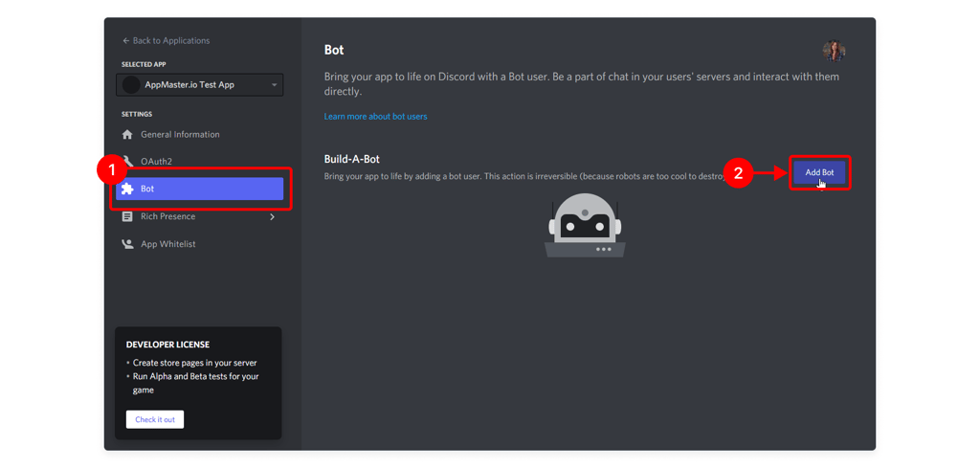Open the selected app dropdown arrow

tap(274, 85)
